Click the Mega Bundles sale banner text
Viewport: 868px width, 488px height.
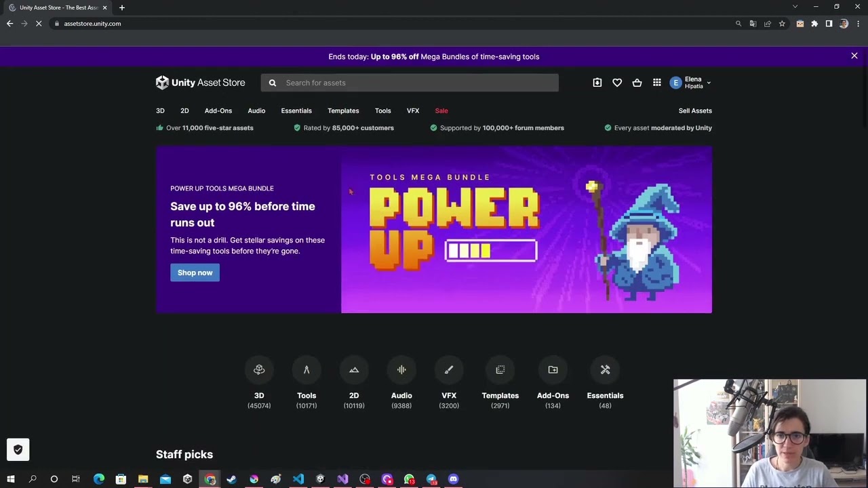(434, 56)
